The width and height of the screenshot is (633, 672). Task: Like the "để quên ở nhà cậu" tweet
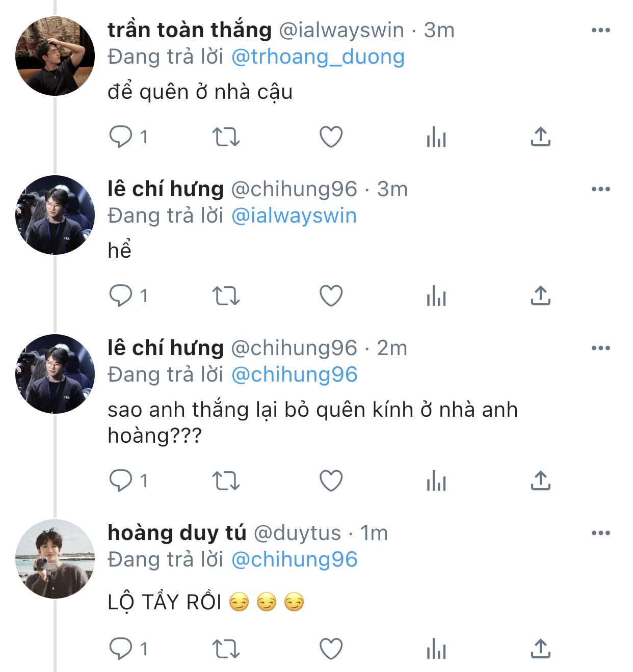pyautogui.click(x=331, y=137)
